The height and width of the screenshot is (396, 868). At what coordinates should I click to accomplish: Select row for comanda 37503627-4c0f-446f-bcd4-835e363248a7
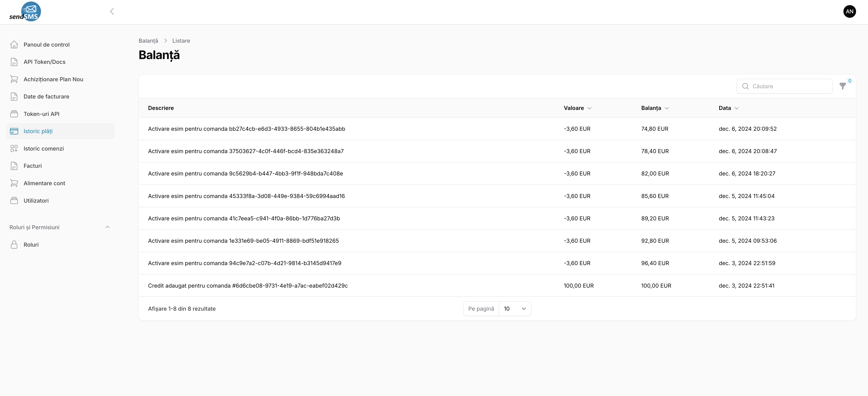[497, 151]
